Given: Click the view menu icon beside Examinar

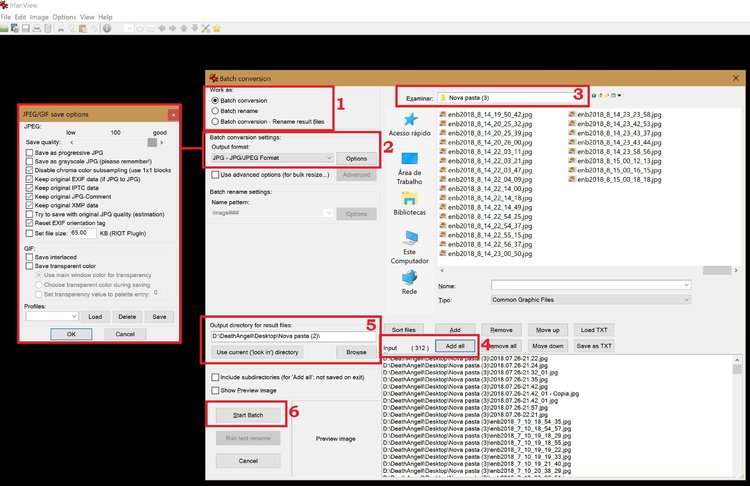Looking at the screenshot, I should (x=615, y=96).
